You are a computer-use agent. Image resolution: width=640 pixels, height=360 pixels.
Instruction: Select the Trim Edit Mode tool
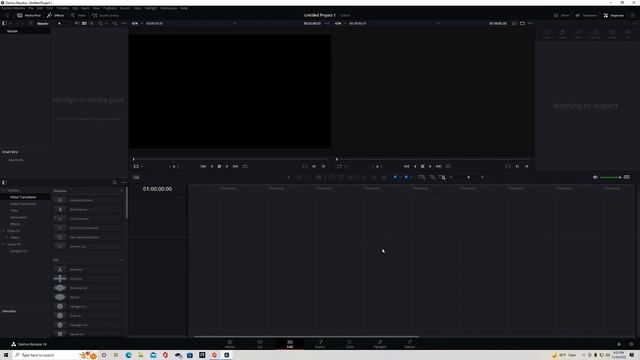click(x=299, y=177)
